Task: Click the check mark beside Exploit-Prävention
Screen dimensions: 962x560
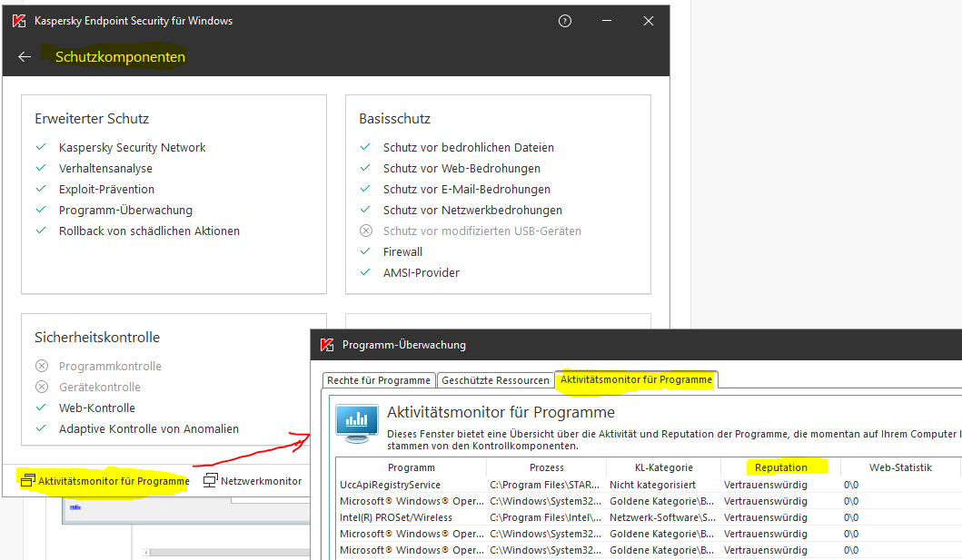Action: (x=41, y=189)
